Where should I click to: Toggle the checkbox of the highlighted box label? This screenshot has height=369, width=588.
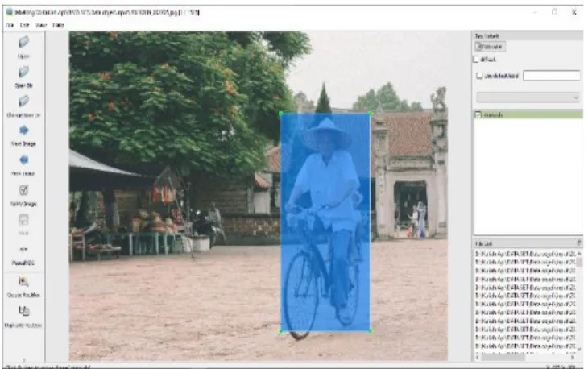click(x=478, y=114)
